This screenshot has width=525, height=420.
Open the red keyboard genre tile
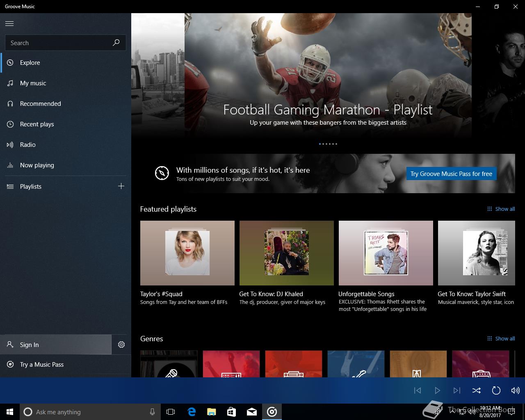tap(231, 364)
